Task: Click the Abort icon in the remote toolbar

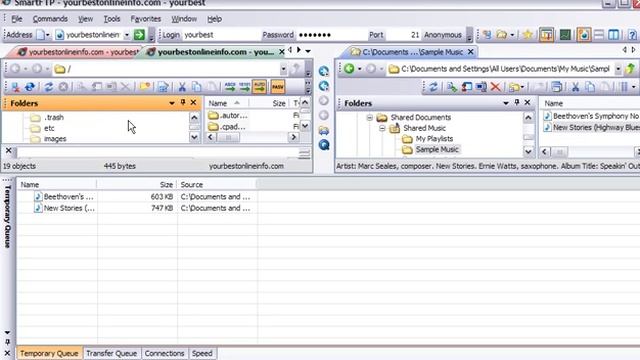Action: pos(63,87)
